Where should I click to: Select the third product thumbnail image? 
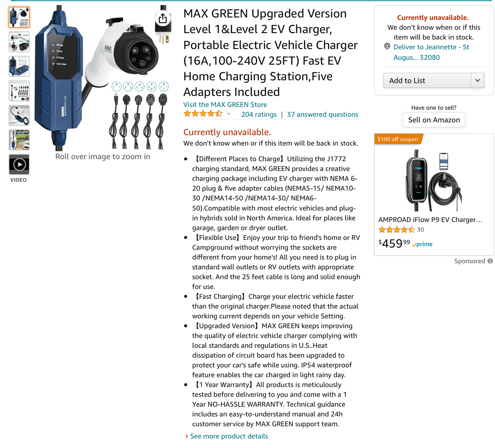[19, 66]
